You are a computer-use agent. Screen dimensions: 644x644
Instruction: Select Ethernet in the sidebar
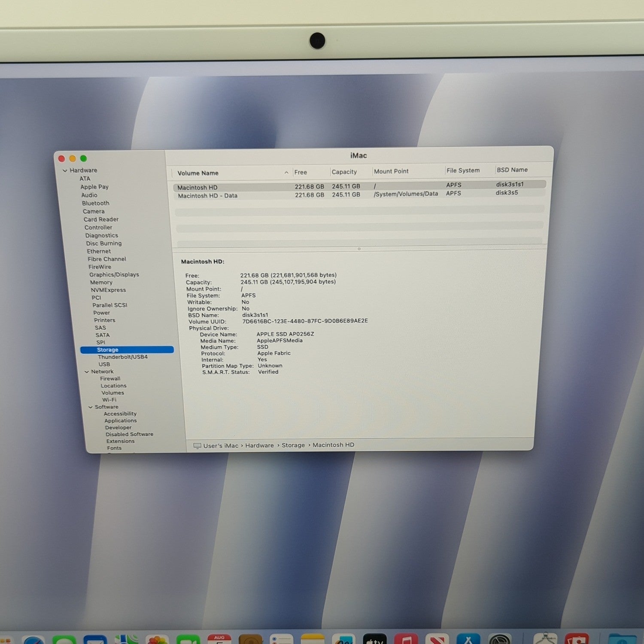[x=99, y=251]
